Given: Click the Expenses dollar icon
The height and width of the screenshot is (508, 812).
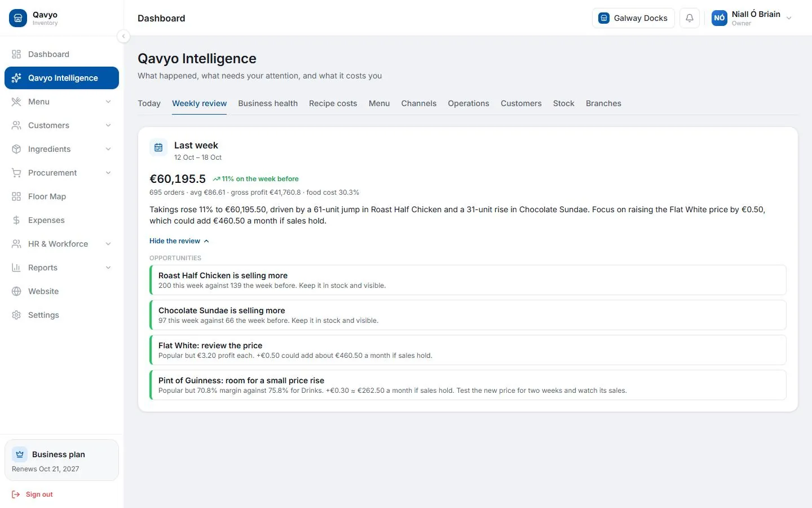Looking at the screenshot, I should tap(16, 220).
